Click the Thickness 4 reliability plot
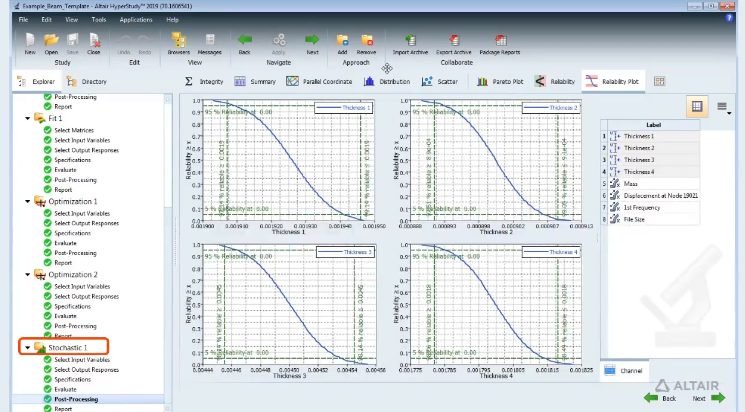 [496, 305]
